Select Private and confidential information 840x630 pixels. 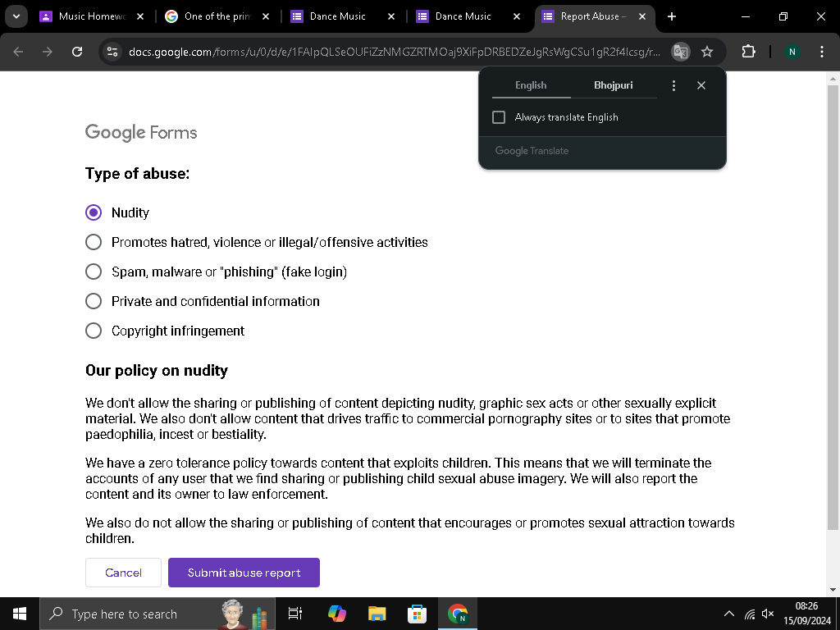[94, 301]
